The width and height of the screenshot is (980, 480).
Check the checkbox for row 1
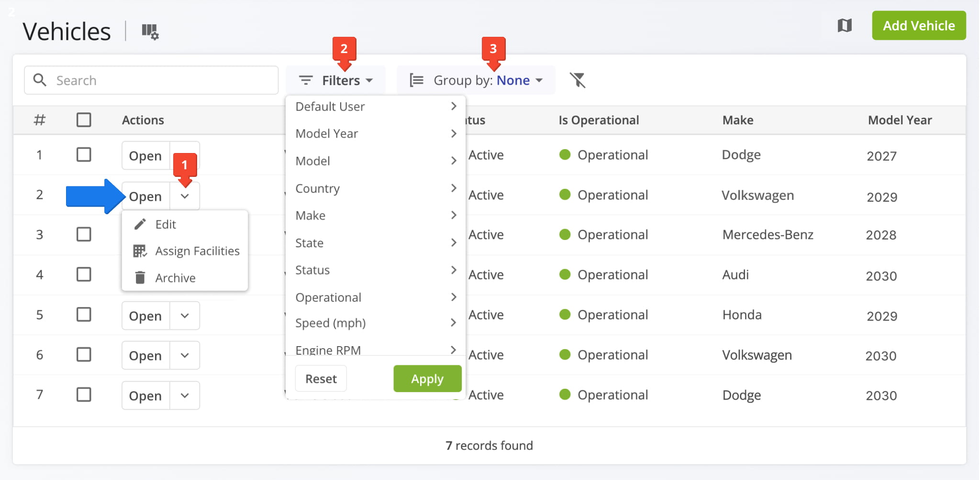click(84, 155)
